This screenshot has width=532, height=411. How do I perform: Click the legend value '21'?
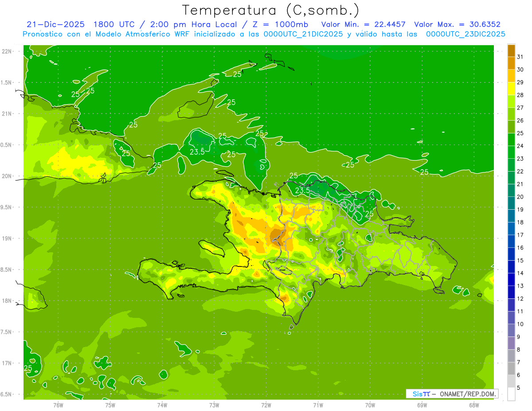point(520,184)
